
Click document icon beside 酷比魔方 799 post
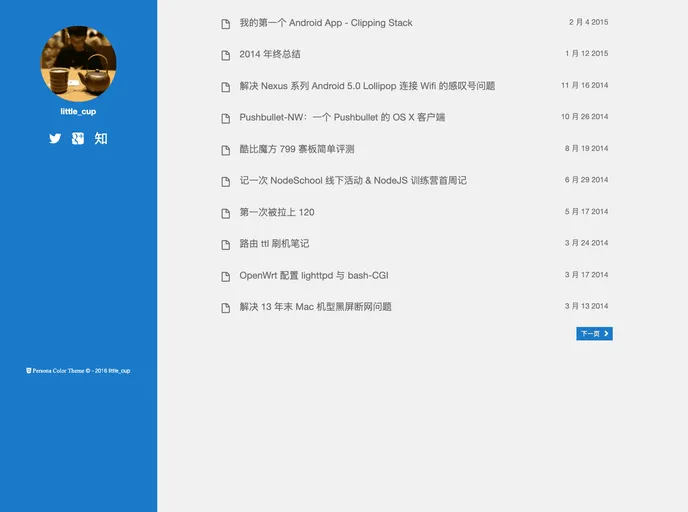pos(226,150)
